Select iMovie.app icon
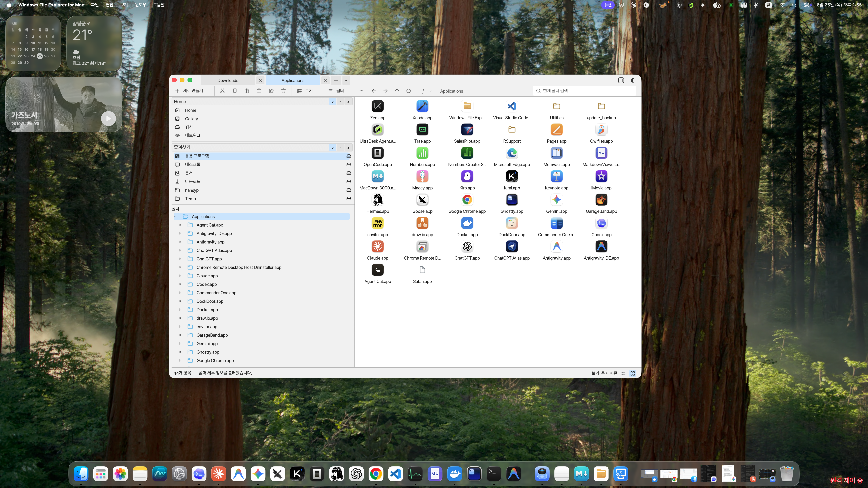 (601, 176)
